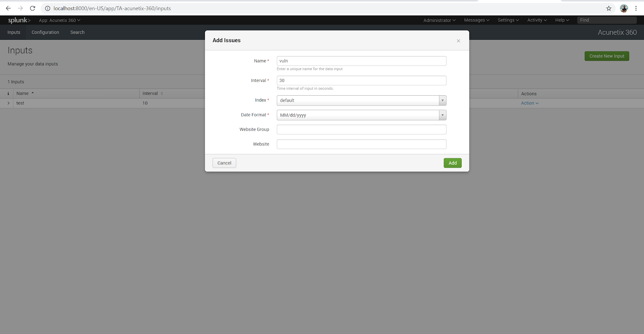Open Chrome three-dot menu
Image resolution: width=644 pixels, height=334 pixels.
click(x=636, y=8)
